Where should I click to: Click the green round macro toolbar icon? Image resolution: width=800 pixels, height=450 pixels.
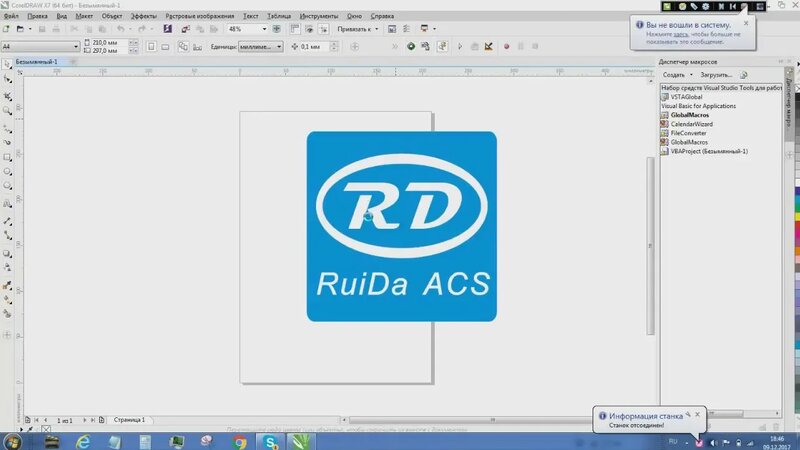(411, 46)
